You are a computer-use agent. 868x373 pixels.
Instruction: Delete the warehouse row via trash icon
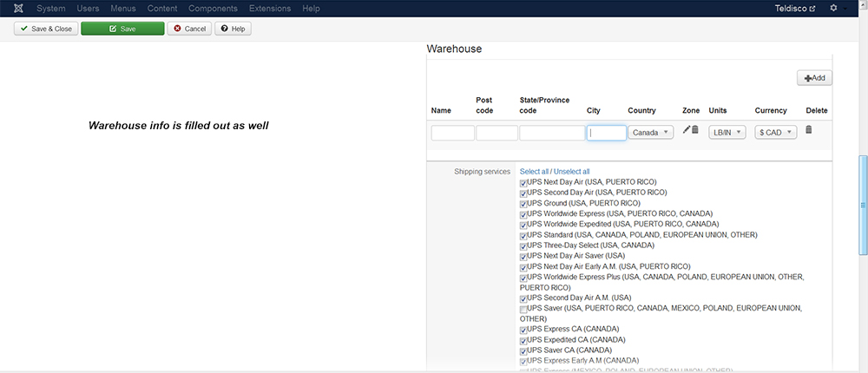point(809,129)
